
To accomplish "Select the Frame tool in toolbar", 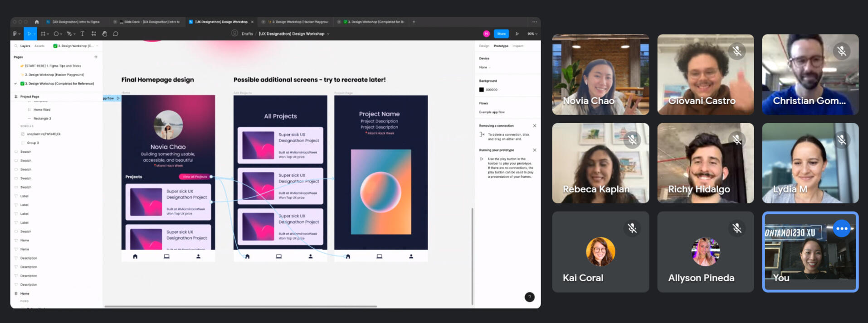I will pos(43,34).
